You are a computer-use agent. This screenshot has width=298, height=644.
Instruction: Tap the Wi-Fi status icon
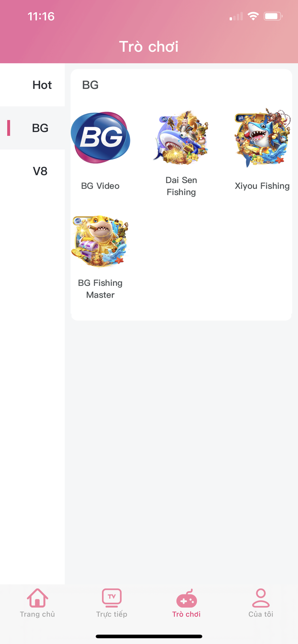[253, 17]
